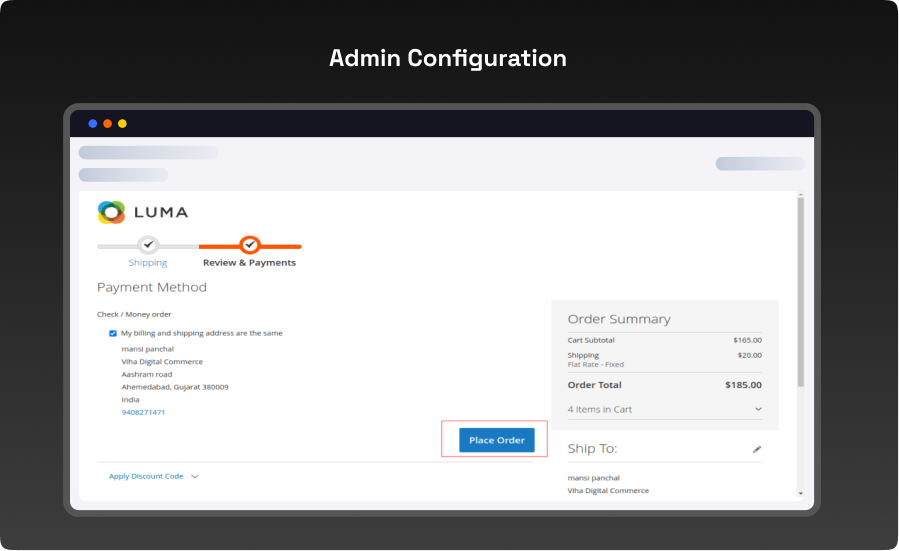Click the vertical scrollbar thumb

800,290
